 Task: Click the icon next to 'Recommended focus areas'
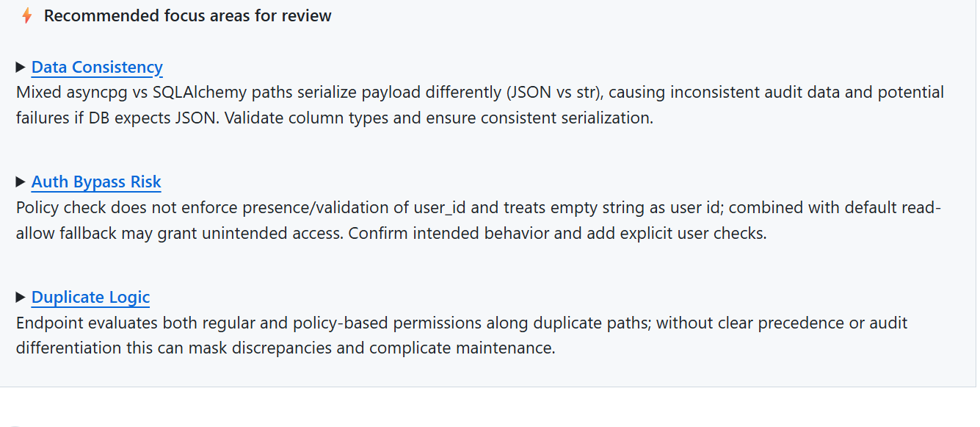[26, 15]
